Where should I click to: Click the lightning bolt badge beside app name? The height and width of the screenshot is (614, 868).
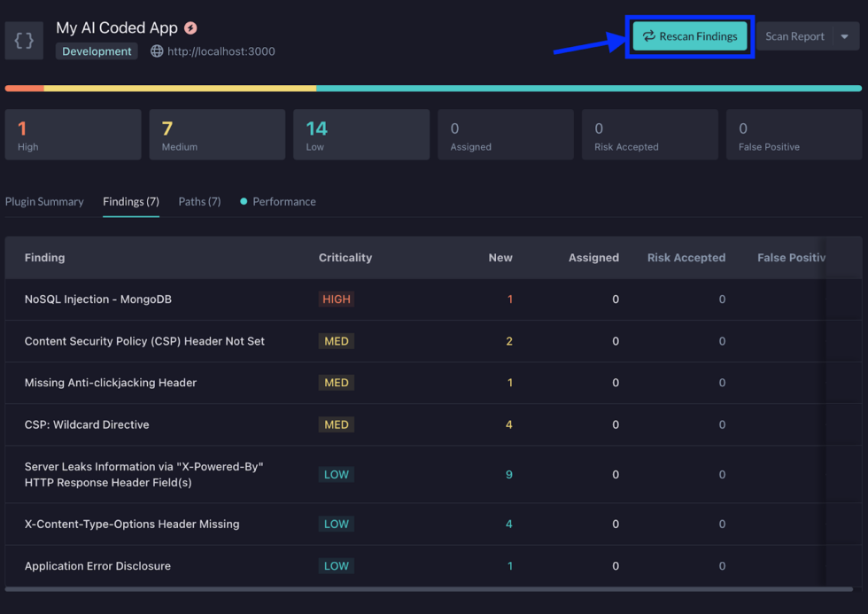190,28
